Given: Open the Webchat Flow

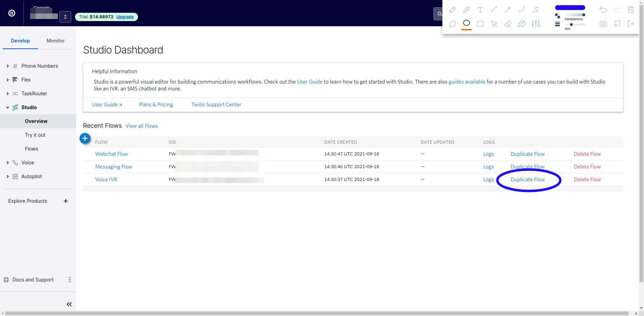Looking at the screenshot, I should click(112, 154).
